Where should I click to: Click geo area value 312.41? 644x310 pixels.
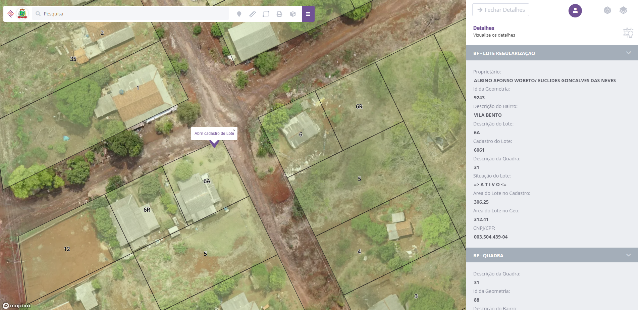pos(481,219)
